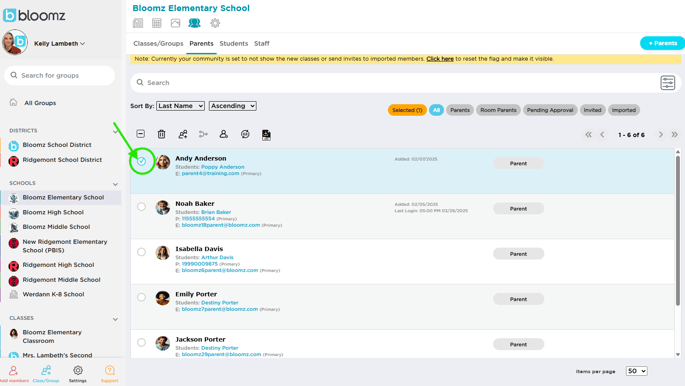The width and height of the screenshot is (685, 386).
Task: Open Ridgemont School District in sidebar
Action: coord(62,160)
